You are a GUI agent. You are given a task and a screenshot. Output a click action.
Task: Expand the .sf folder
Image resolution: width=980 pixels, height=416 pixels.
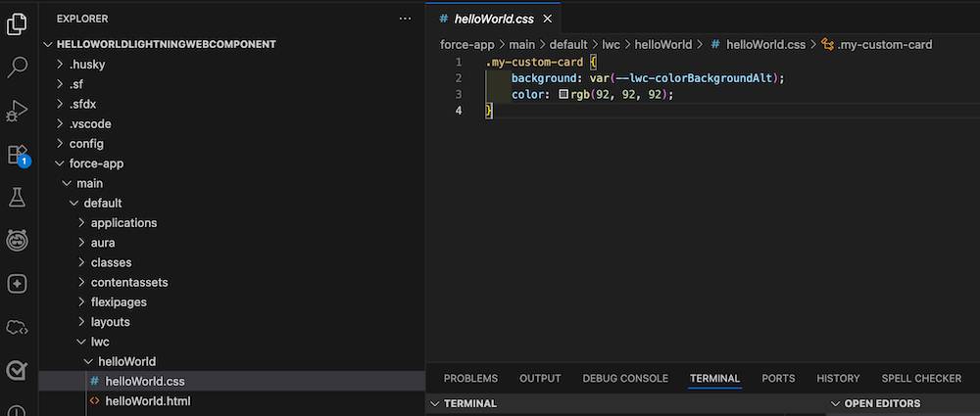pos(60,84)
